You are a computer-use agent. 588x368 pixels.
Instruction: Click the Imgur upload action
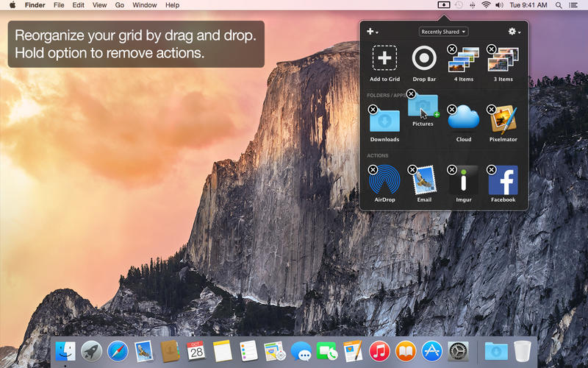(x=464, y=180)
